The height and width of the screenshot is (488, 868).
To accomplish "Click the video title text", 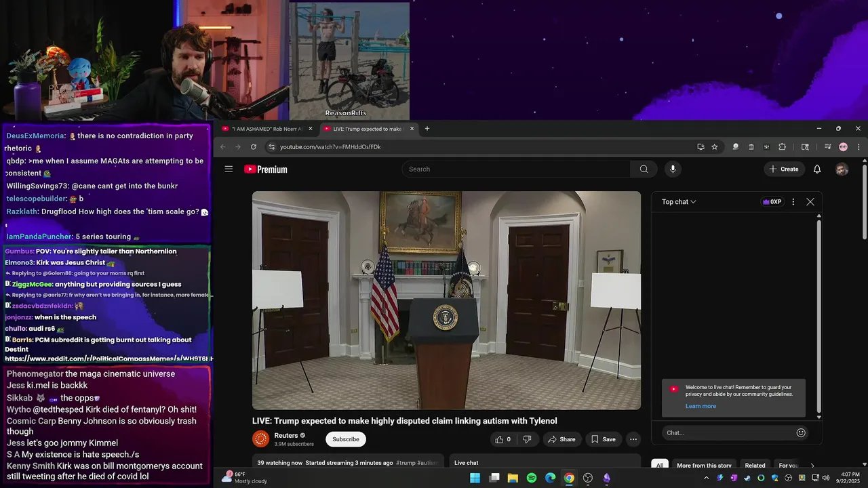I will [405, 421].
